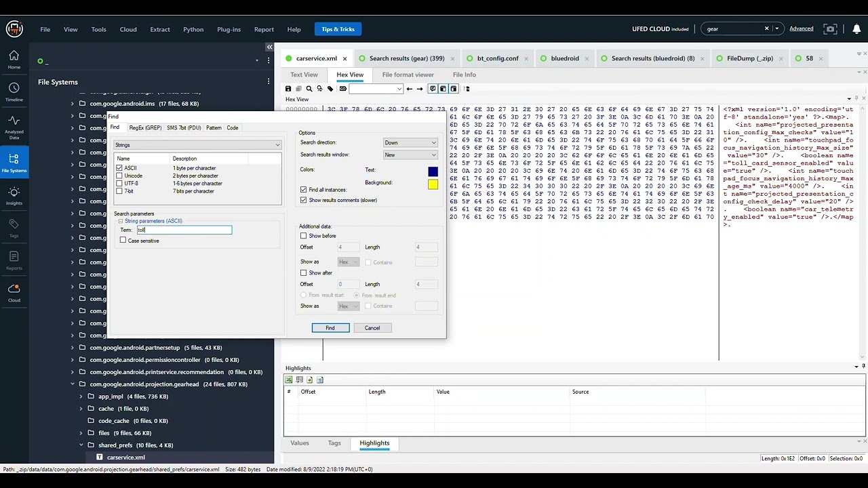
Task: Click the tag icon in Hex View toolbar
Action: click(330, 89)
